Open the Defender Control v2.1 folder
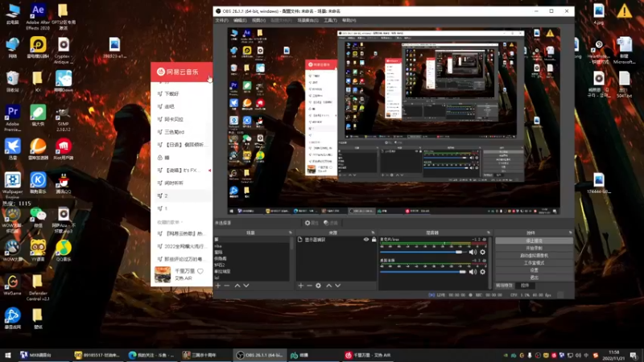This screenshot has width=644, height=362. 38,287
